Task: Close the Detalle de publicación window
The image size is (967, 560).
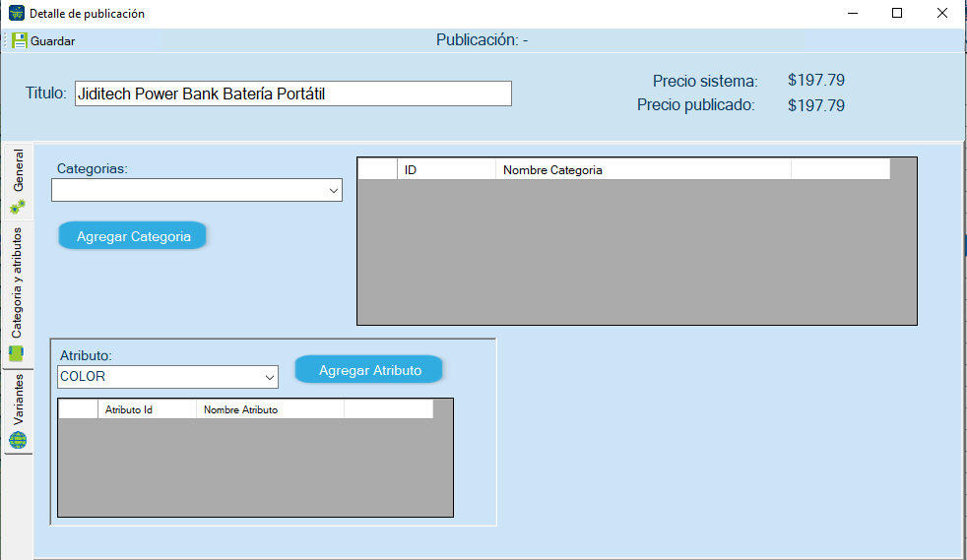Action: pos(942,13)
